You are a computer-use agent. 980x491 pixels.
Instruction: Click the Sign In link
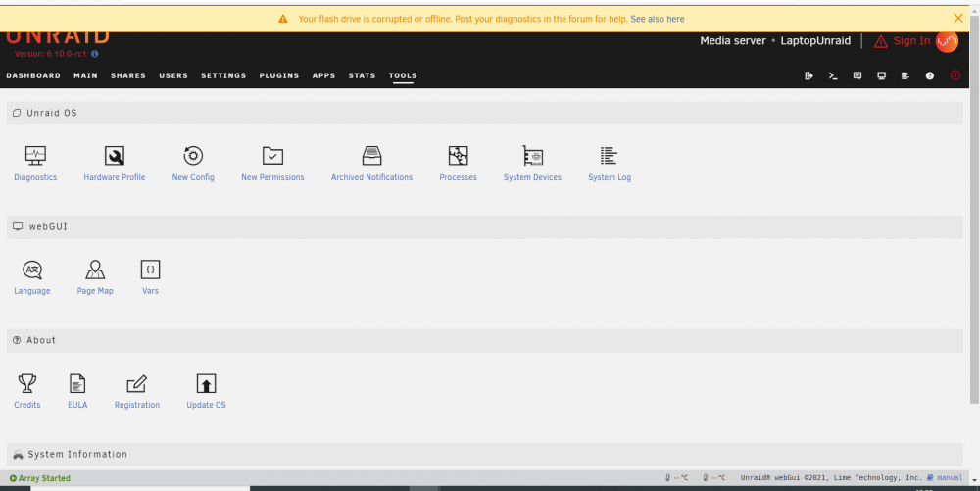coord(911,41)
